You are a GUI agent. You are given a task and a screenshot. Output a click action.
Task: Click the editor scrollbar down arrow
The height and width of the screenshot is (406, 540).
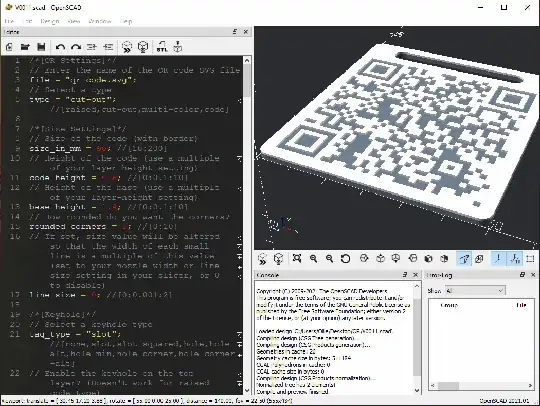[x=247, y=391]
